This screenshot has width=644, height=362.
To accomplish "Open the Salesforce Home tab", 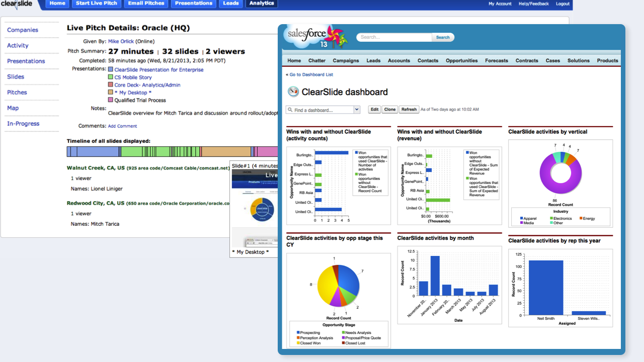I will click(x=294, y=60).
